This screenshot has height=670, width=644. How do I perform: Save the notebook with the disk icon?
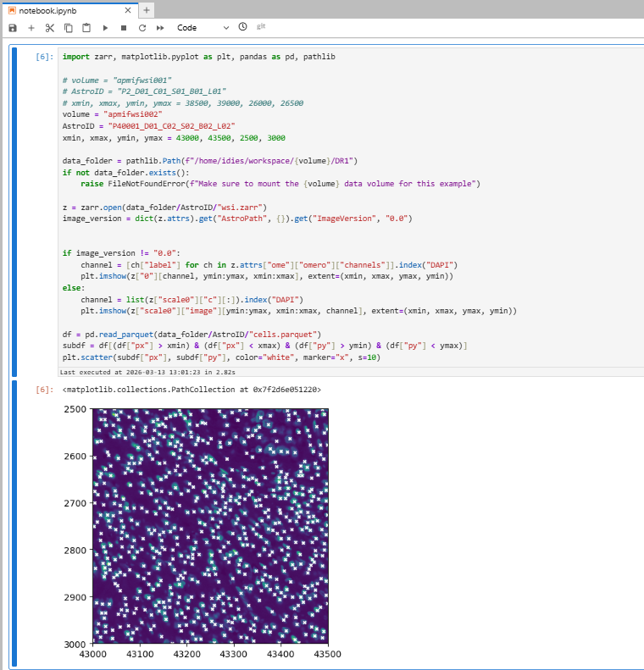pyautogui.click(x=13, y=28)
